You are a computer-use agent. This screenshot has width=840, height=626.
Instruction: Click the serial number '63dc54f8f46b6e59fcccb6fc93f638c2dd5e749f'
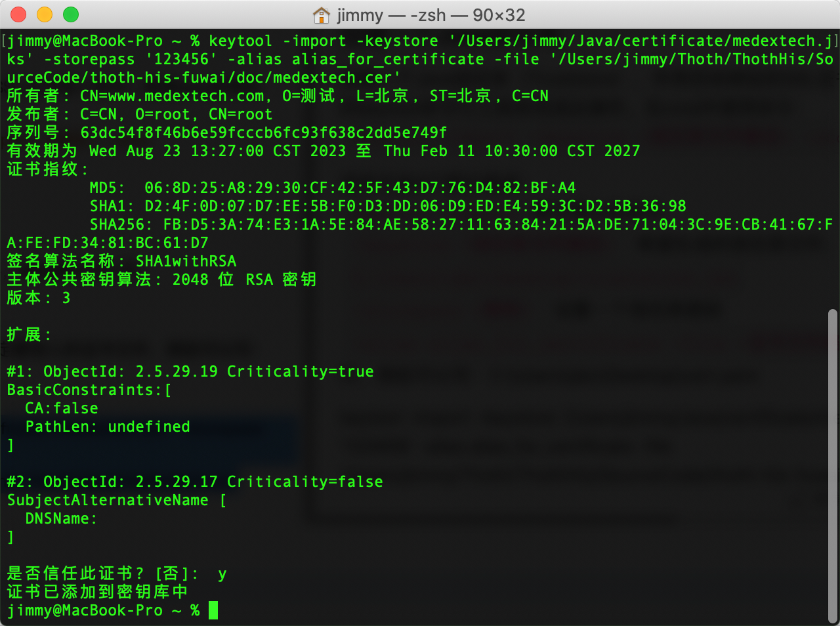point(264,133)
